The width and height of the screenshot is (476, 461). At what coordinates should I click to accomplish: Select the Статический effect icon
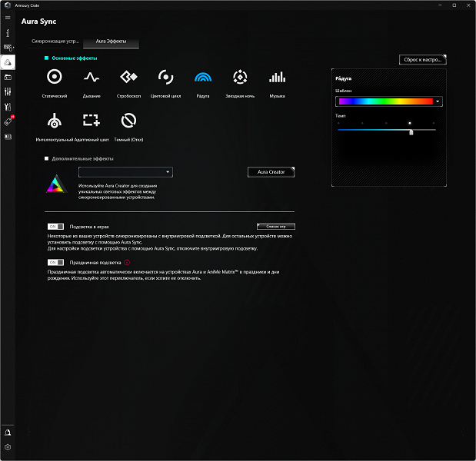tap(55, 77)
